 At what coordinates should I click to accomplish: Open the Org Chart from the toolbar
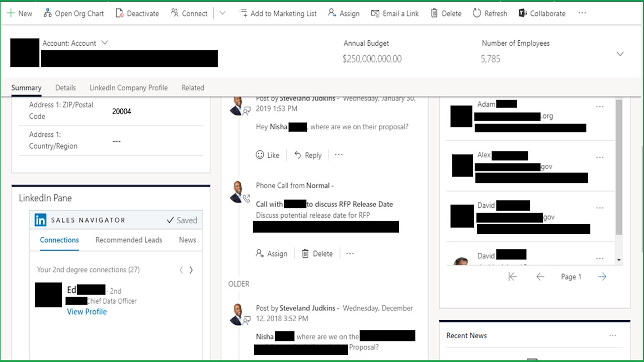pos(73,13)
